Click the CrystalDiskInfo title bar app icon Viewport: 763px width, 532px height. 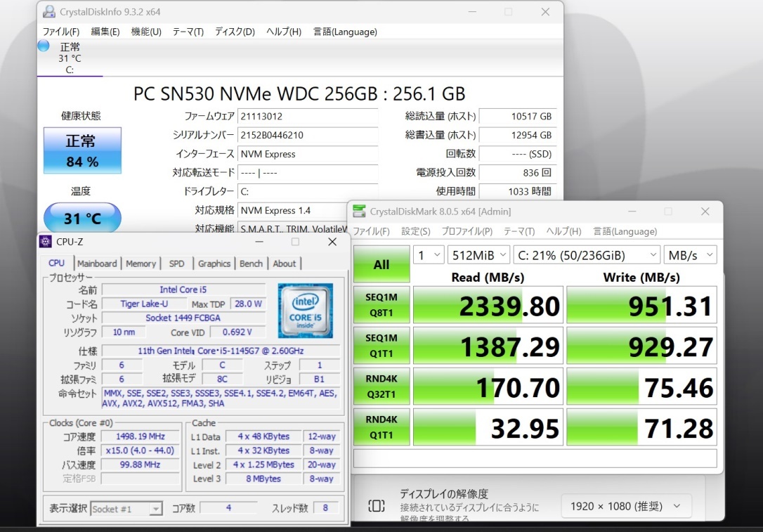click(x=49, y=12)
